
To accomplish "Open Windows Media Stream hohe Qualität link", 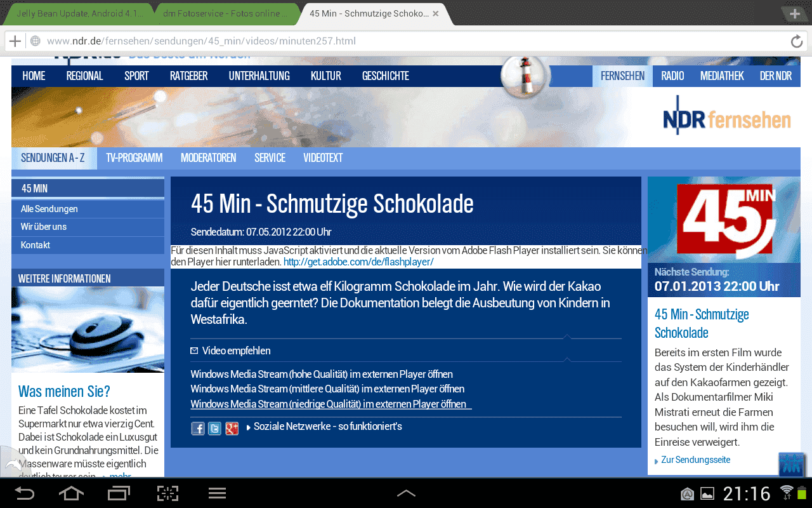I will pos(322,374).
